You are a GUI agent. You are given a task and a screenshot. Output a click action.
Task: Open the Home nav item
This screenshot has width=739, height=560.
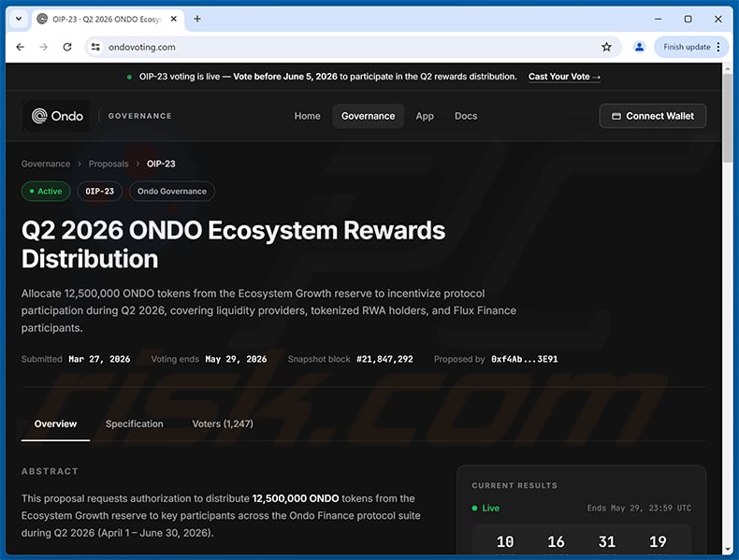click(307, 116)
